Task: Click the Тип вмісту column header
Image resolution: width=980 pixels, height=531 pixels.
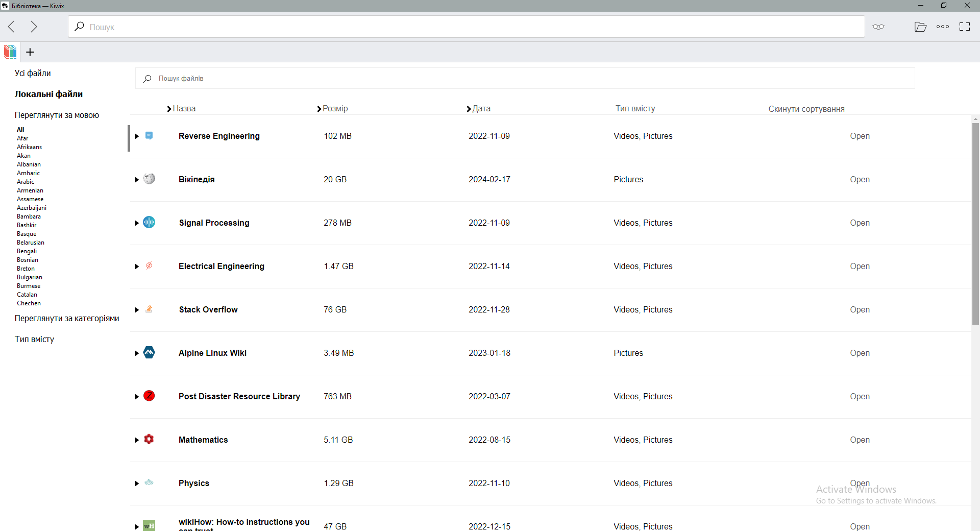Action: tap(635, 109)
